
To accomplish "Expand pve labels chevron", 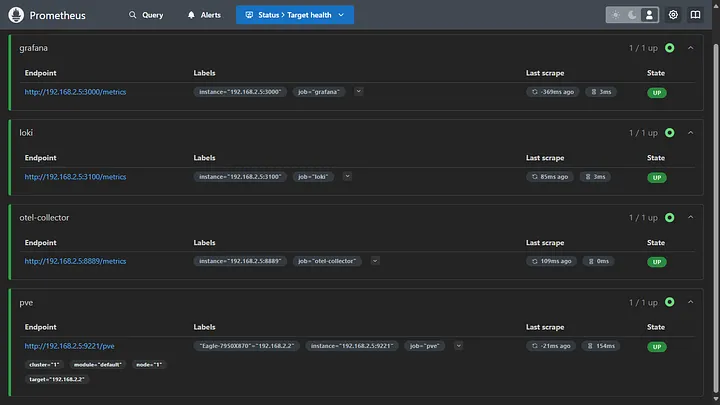I will [458, 346].
